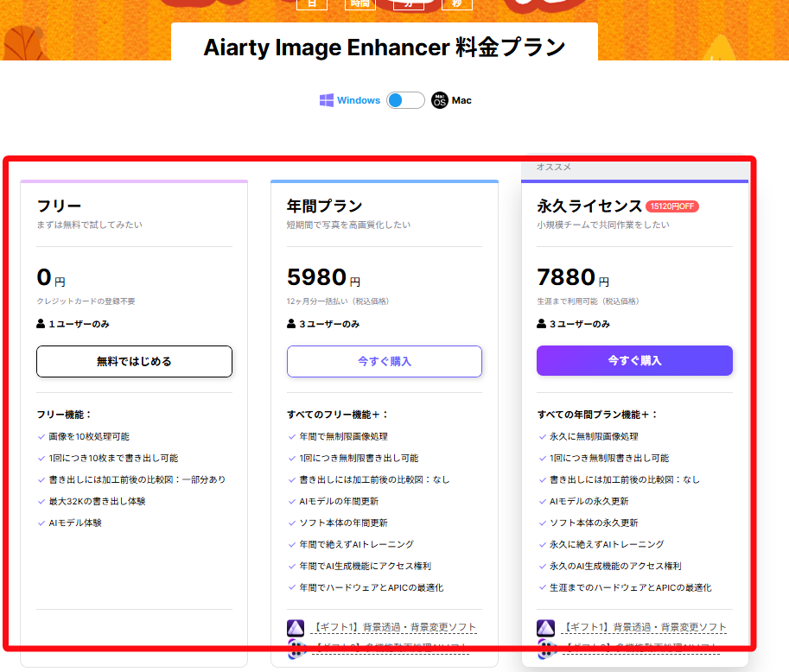Toggle the Windows/Mac platform switch

click(x=405, y=100)
